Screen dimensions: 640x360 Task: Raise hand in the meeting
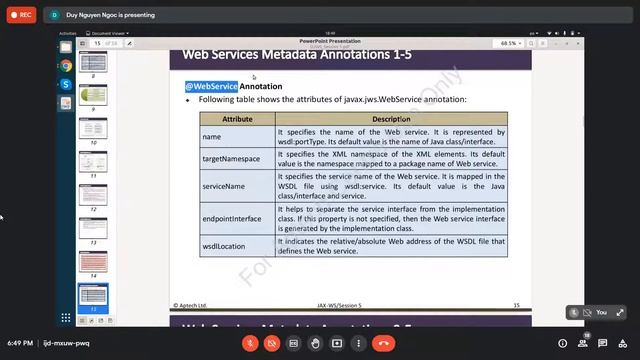tap(315, 343)
